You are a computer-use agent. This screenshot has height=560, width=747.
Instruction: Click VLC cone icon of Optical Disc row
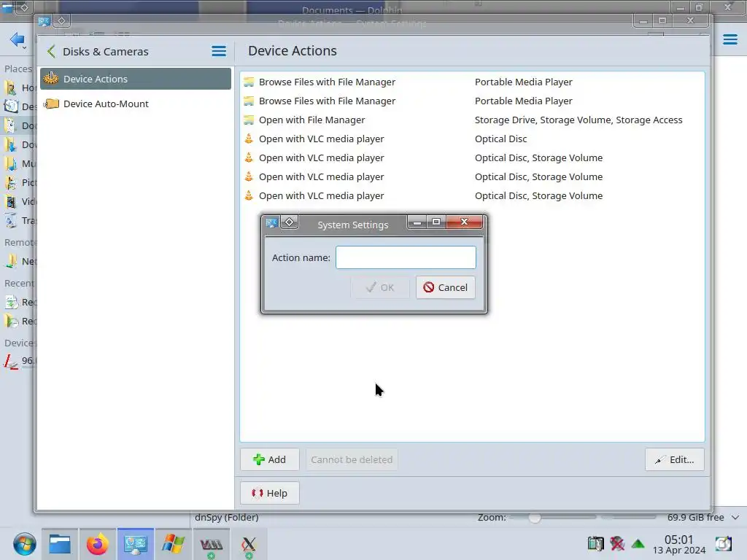(249, 139)
